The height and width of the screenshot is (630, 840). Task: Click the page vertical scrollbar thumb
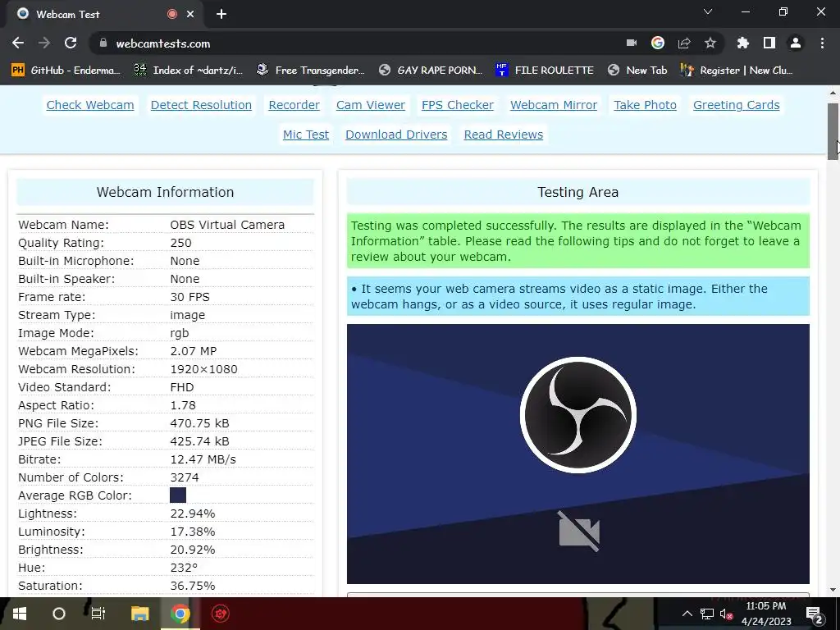833,131
